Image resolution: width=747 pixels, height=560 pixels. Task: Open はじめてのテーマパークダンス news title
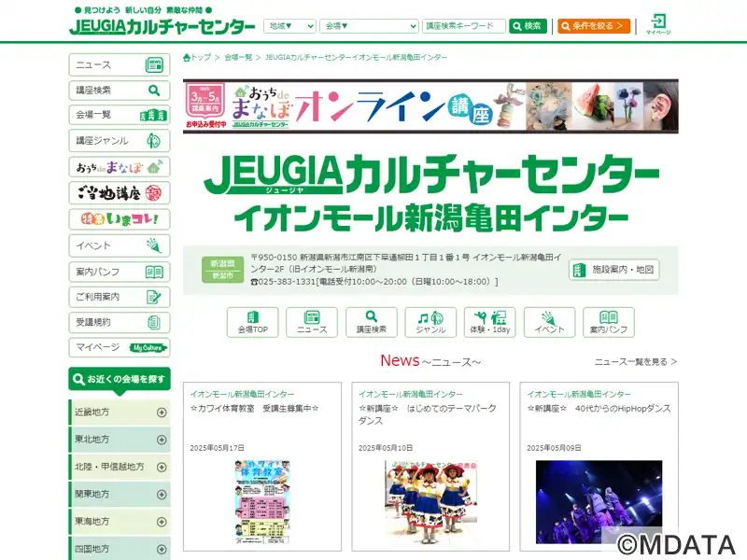click(x=428, y=414)
